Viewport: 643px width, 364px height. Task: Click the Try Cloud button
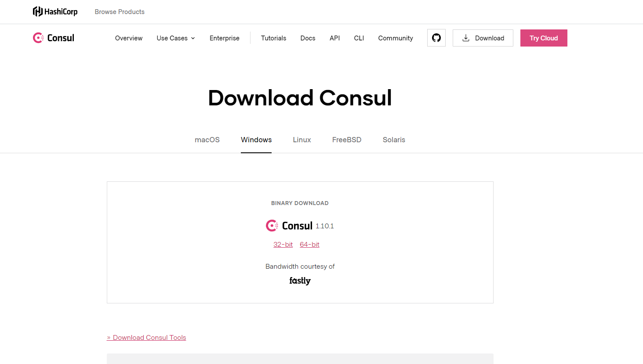(544, 38)
